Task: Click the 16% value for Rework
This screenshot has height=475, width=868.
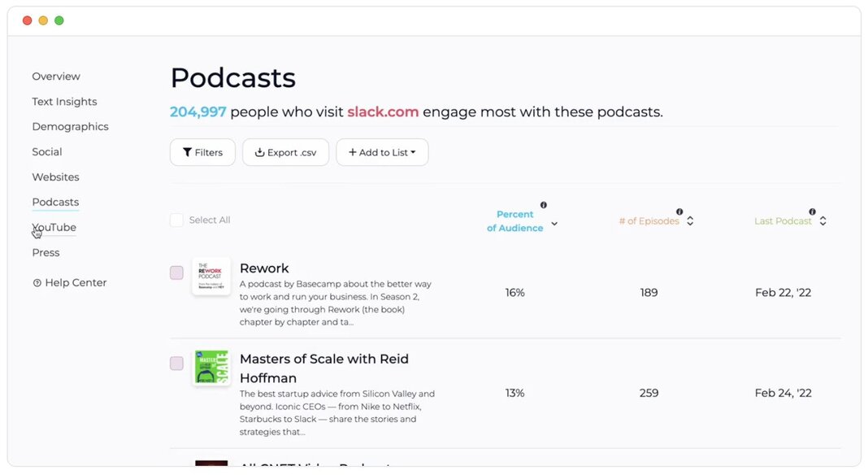Action: (514, 293)
